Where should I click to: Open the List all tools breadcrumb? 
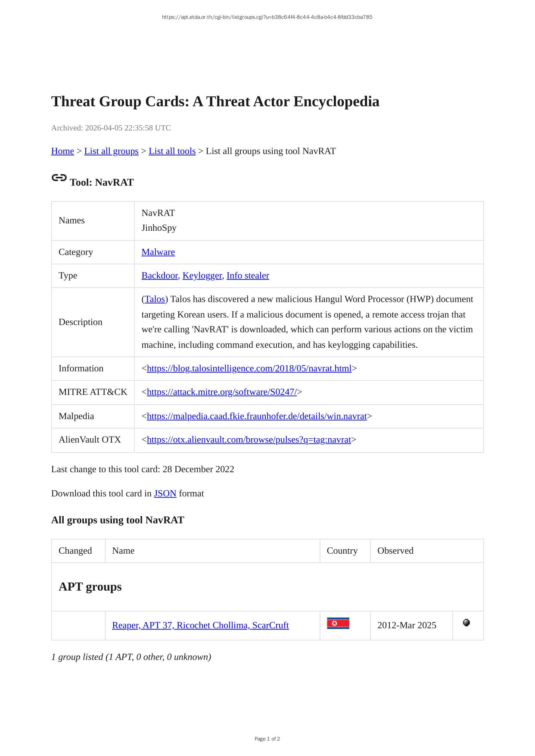coord(172,151)
